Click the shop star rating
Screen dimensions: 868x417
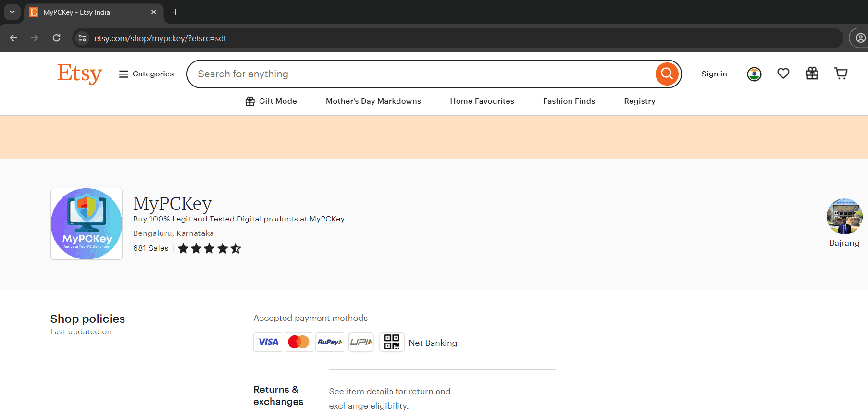tap(210, 248)
